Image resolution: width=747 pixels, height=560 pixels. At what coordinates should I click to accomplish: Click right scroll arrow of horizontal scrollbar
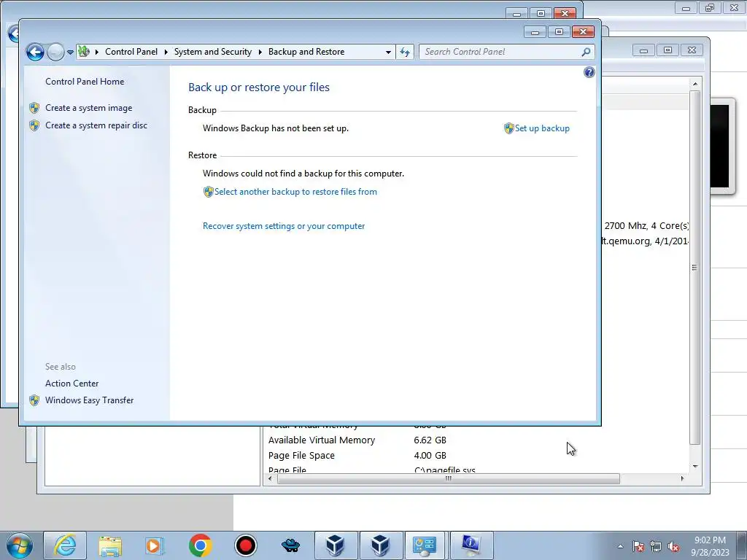point(682,478)
